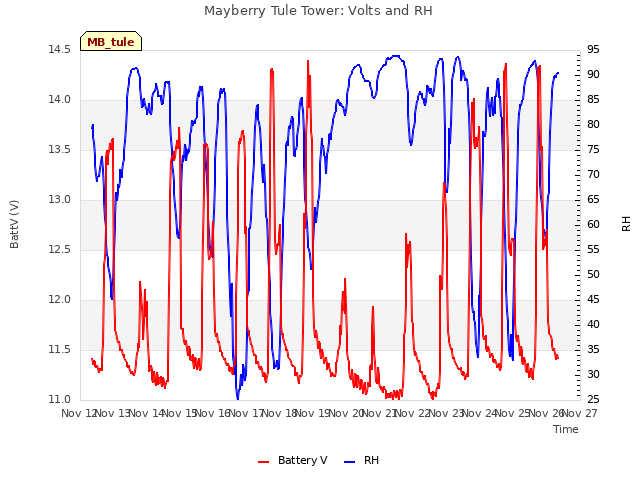Click the 90 tick on the RH axis
This screenshot has width=640, height=480.
[x=593, y=75]
